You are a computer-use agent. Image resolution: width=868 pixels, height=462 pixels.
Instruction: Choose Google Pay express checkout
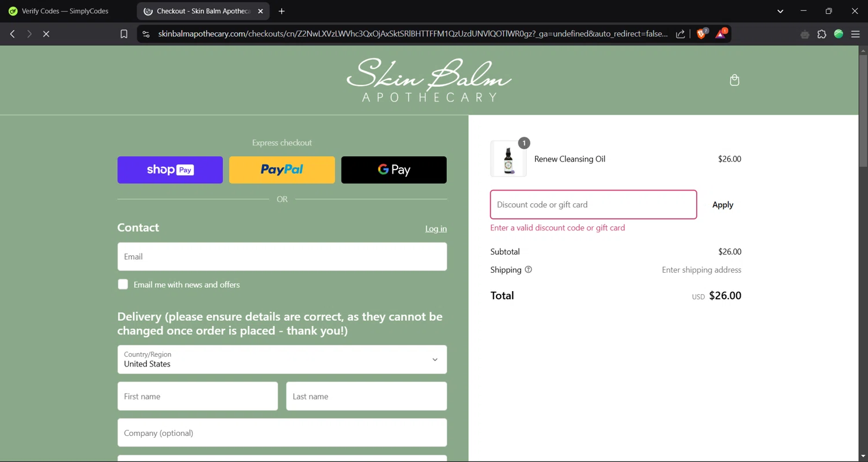pyautogui.click(x=394, y=170)
